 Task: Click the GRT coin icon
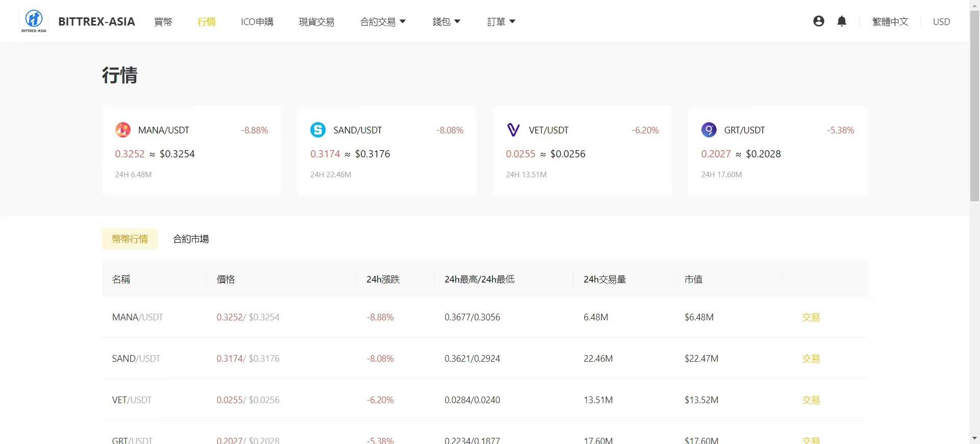coord(709,130)
